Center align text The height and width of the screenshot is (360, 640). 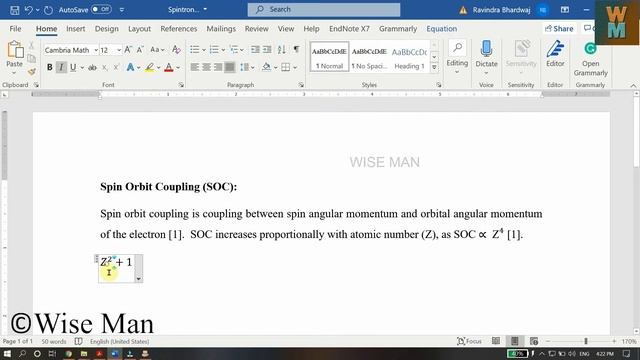(207, 67)
